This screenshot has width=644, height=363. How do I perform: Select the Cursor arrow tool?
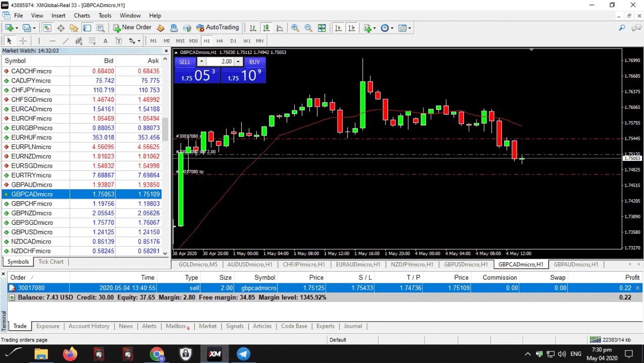pyautogui.click(x=9, y=41)
